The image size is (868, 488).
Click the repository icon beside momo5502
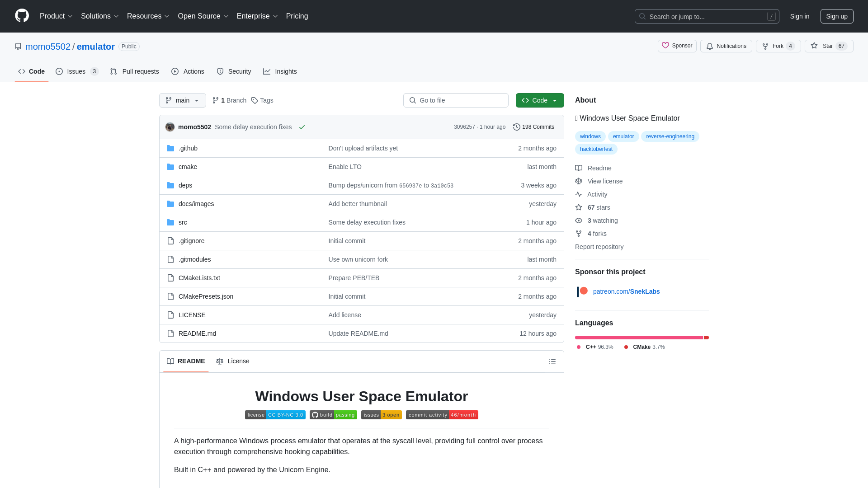pyautogui.click(x=18, y=47)
